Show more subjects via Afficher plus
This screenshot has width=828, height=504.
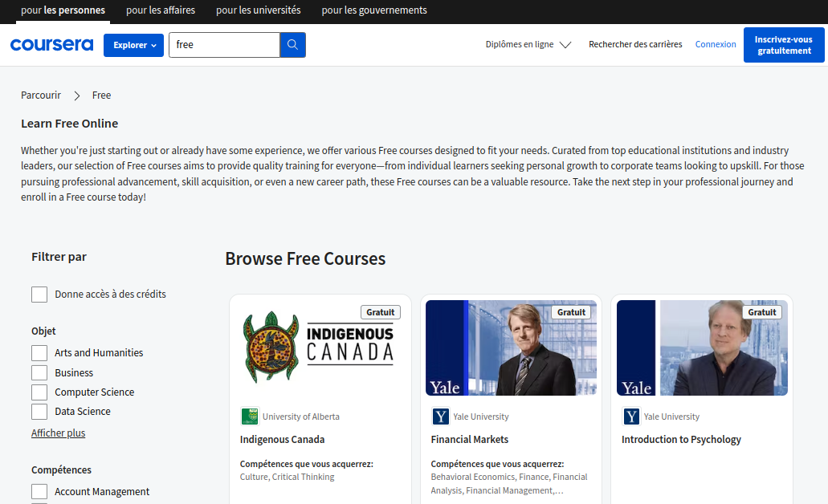tap(58, 433)
